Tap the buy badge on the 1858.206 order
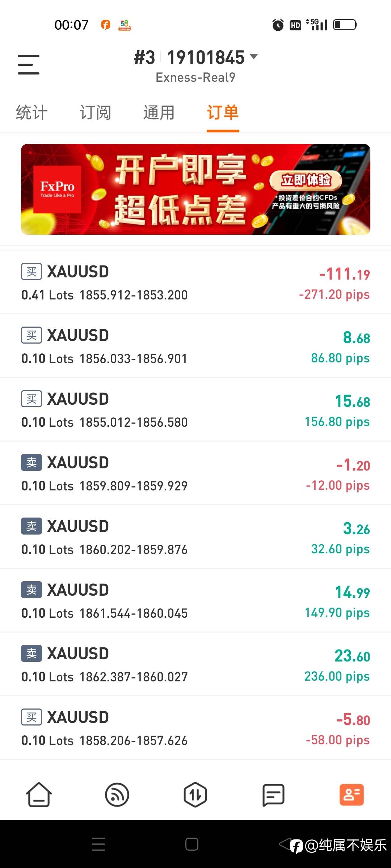This screenshot has width=391, height=868. pos(31,717)
